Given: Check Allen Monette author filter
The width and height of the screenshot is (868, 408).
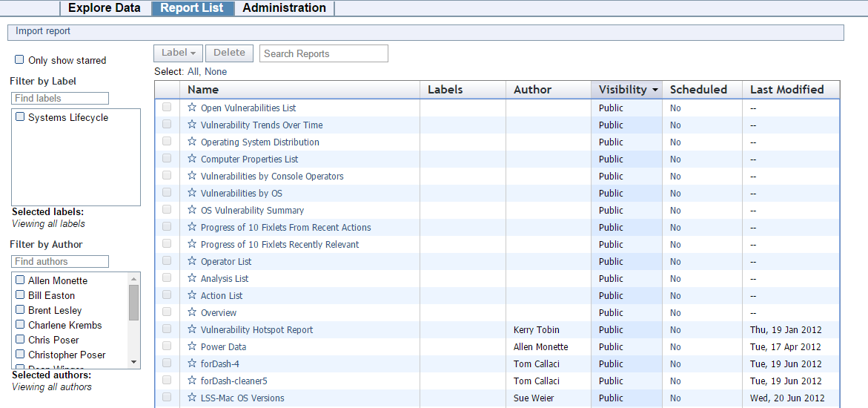Looking at the screenshot, I should click(20, 280).
